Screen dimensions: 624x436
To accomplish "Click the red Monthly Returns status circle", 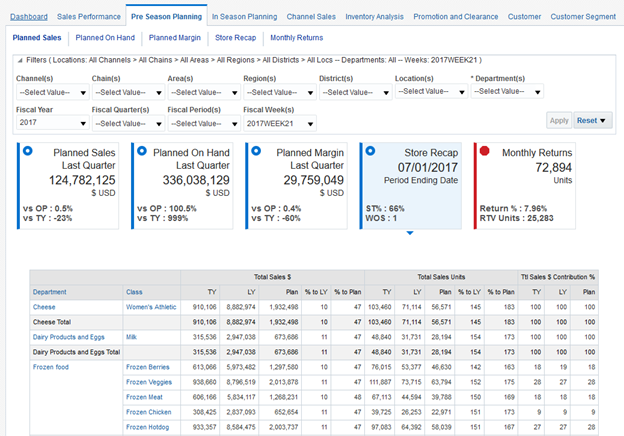I will (x=484, y=151).
